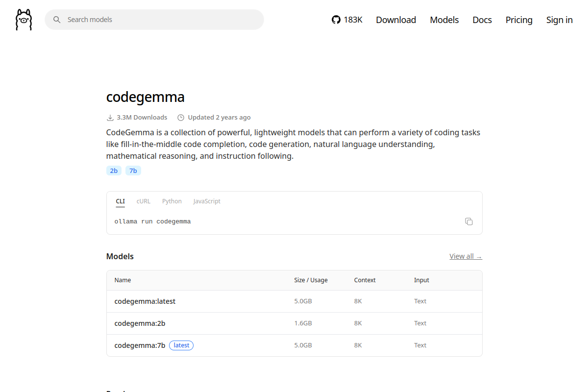Select the 2b size tag

point(114,171)
